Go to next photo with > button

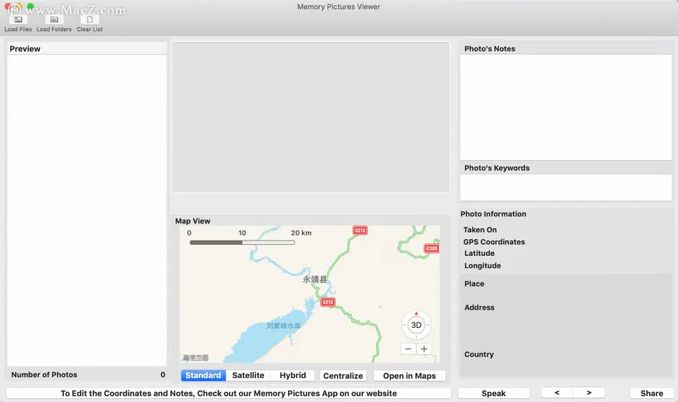pos(589,393)
